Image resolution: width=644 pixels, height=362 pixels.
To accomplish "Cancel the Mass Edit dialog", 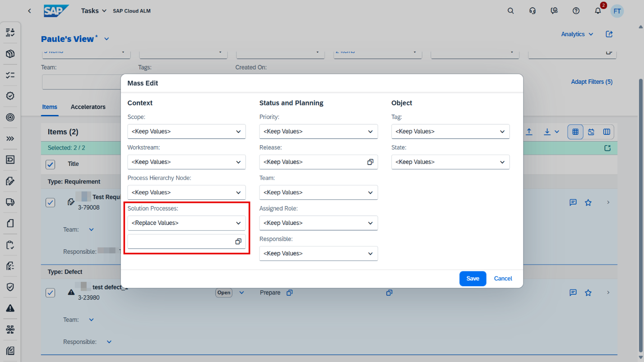I will 503,279.
